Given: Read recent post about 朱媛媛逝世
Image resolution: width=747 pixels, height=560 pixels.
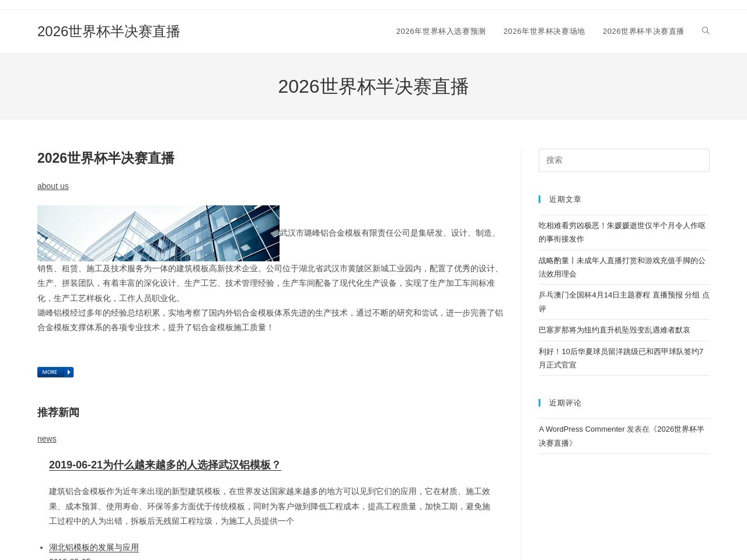Looking at the screenshot, I should click(622, 232).
